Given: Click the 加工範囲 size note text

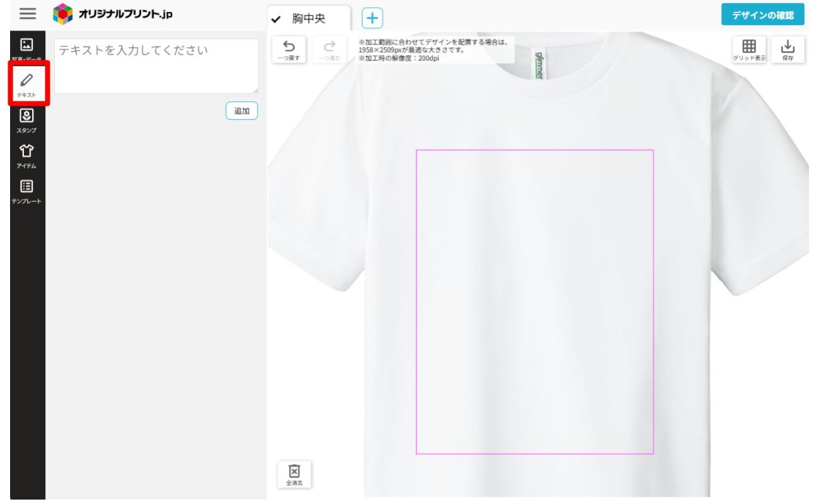Looking at the screenshot, I should click(435, 50).
